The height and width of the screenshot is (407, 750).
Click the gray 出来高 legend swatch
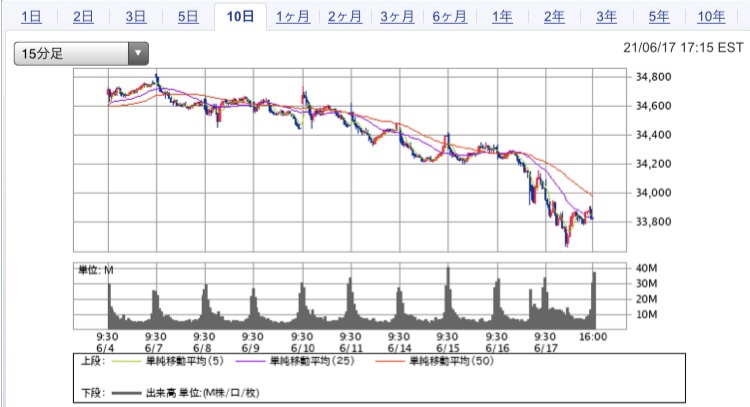(x=127, y=393)
